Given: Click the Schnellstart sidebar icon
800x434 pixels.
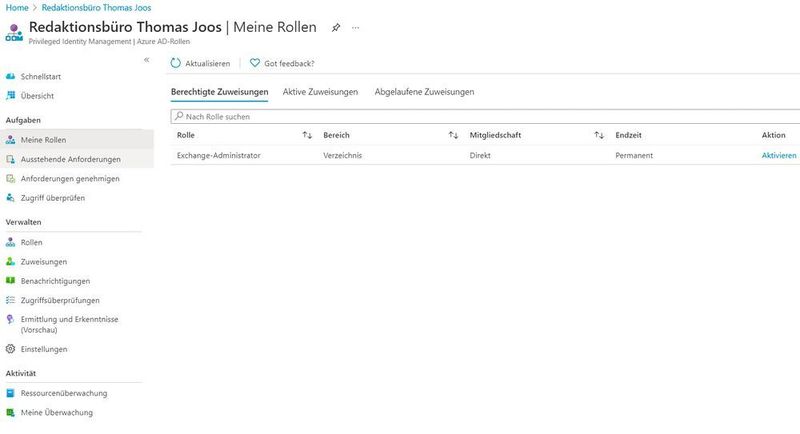Looking at the screenshot, I should tap(10, 76).
